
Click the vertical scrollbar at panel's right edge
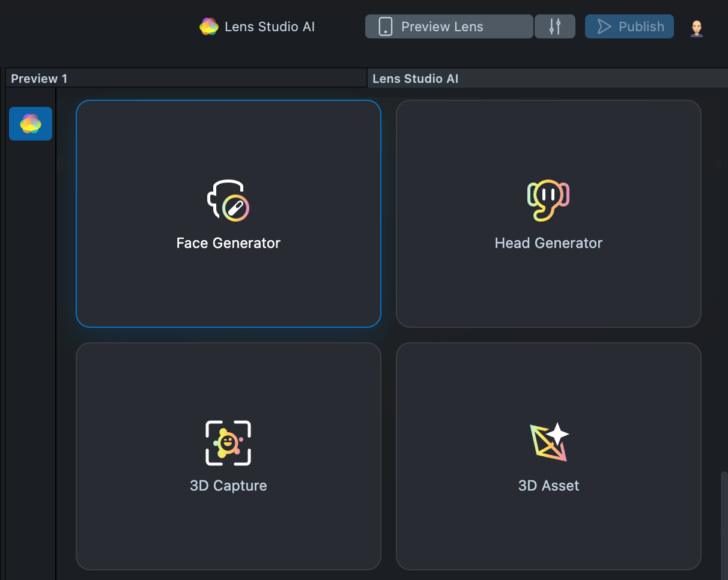[x=724, y=522]
